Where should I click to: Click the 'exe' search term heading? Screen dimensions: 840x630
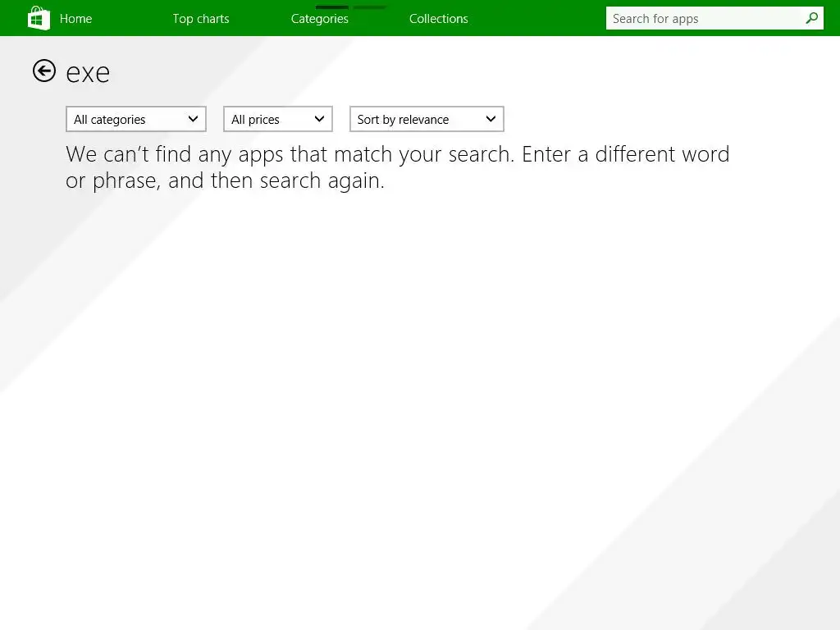click(88, 73)
